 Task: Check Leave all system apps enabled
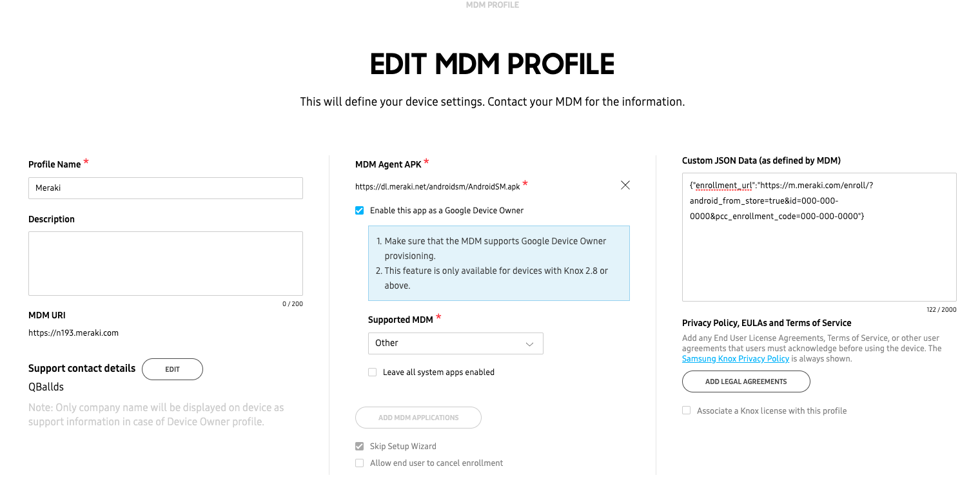click(x=373, y=372)
